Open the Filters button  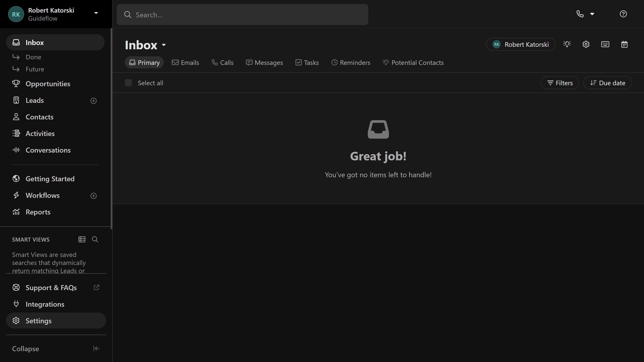click(x=560, y=83)
